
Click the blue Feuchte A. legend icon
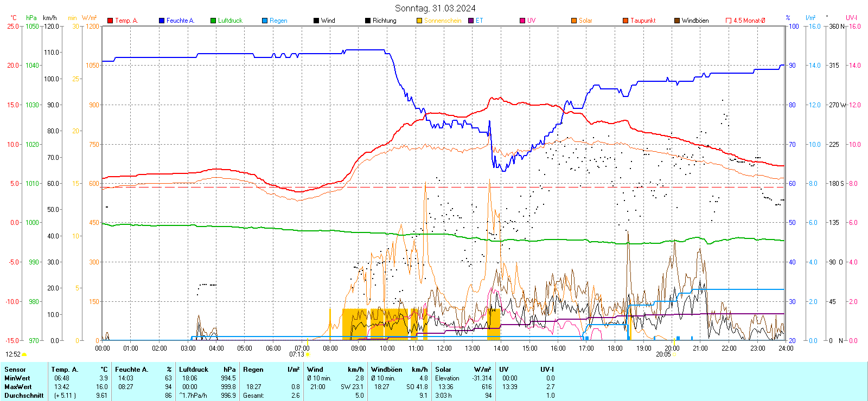[x=162, y=21]
